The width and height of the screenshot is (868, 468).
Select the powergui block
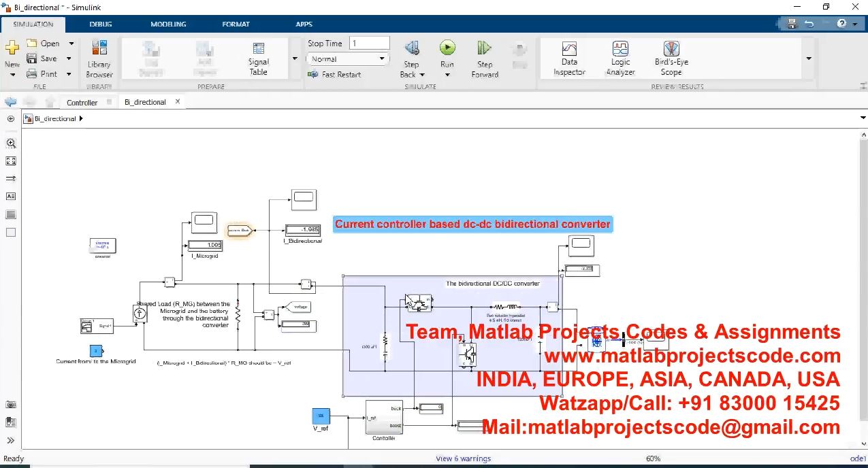[103, 245]
